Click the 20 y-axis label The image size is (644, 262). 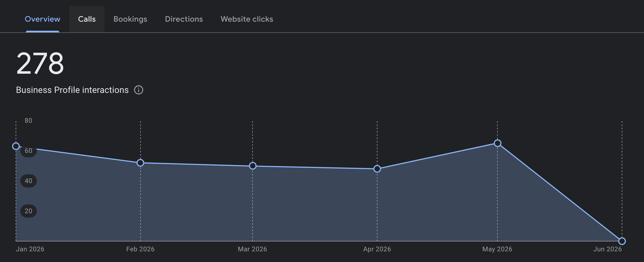coord(29,211)
